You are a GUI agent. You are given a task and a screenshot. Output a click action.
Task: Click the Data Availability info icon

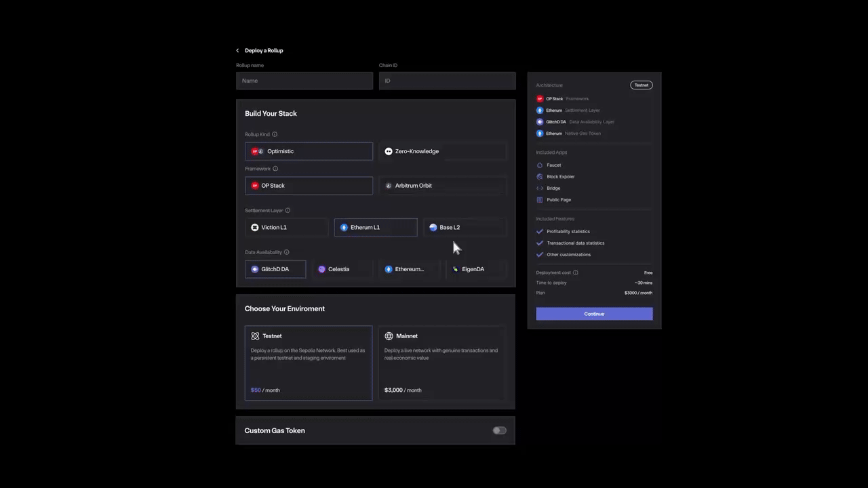pos(286,252)
